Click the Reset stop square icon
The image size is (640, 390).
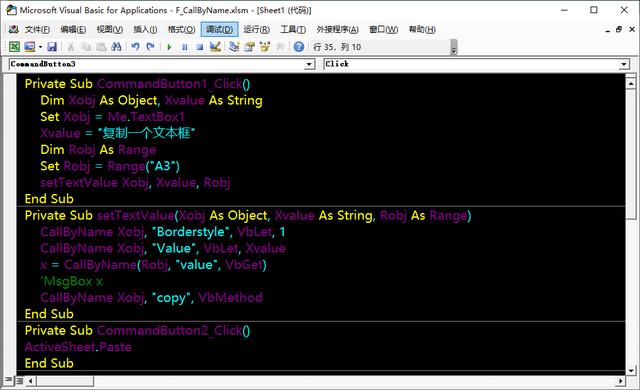tap(200, 47)
